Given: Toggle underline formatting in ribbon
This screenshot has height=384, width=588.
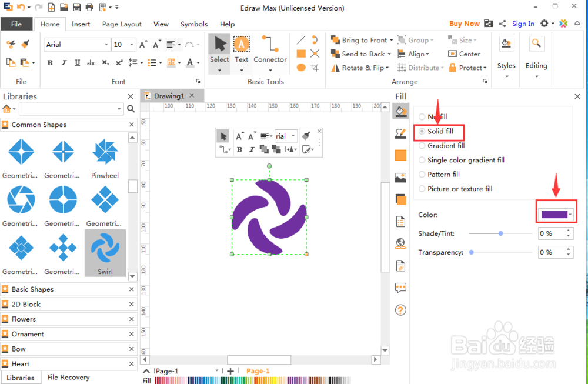Looking at the screenshot, I should click(77, 62).
